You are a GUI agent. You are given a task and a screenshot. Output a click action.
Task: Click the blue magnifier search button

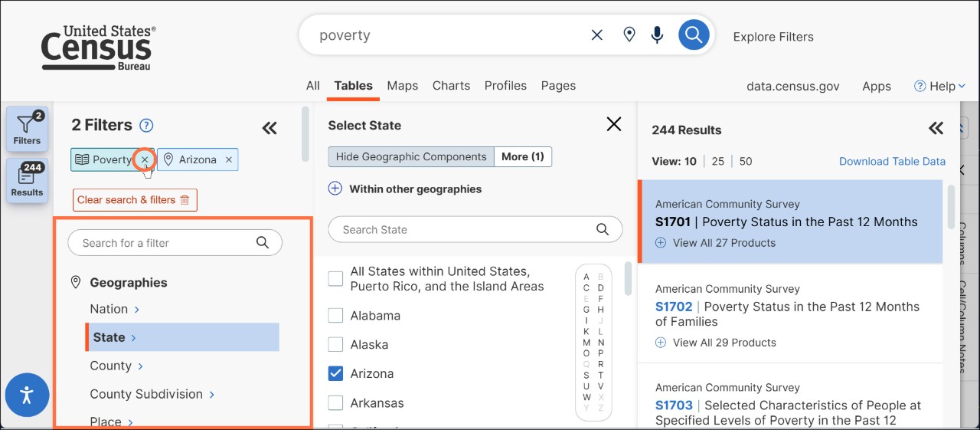point(694,35)
